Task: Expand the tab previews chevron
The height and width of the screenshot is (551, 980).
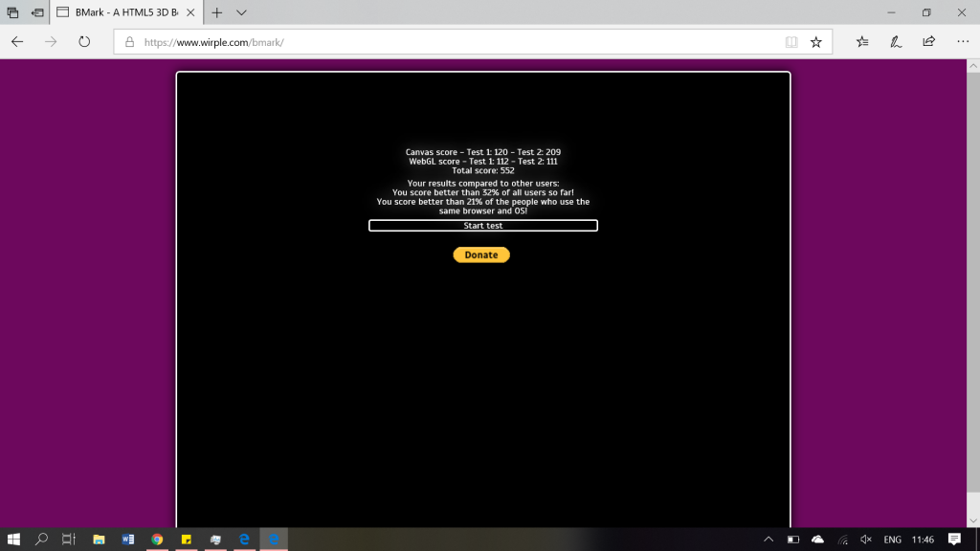Action: pos(241,12)
